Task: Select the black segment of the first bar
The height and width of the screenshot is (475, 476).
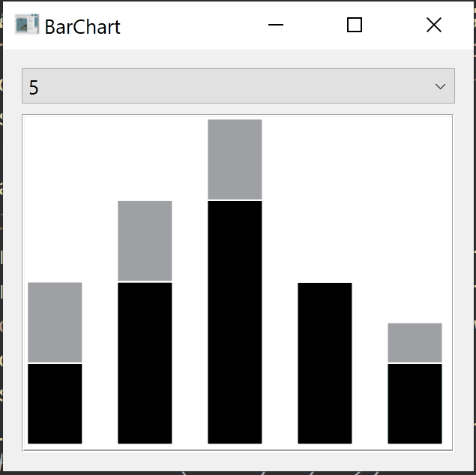Action: (55, 404)
